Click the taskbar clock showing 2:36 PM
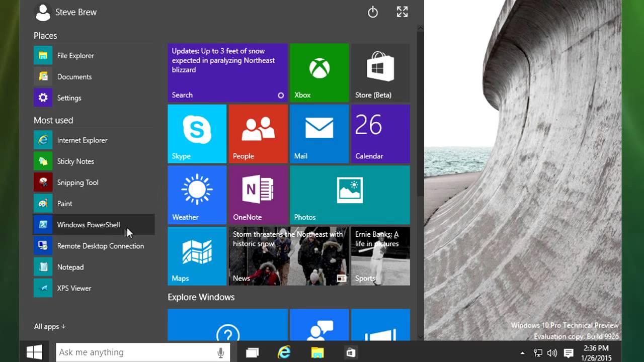The width and height of the screenshot is (644, 362). pyautogui.click(x=596, y=352)
